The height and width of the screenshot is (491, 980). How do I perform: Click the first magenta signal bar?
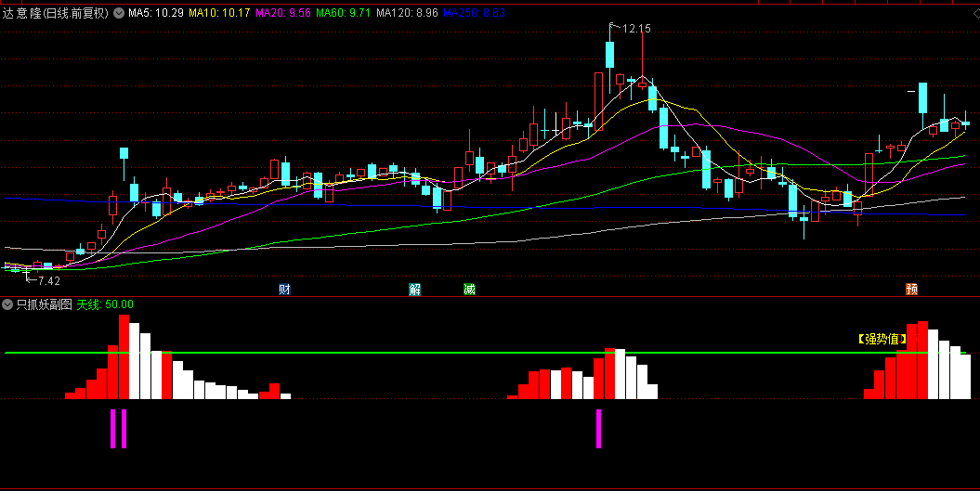coord(113,429)
